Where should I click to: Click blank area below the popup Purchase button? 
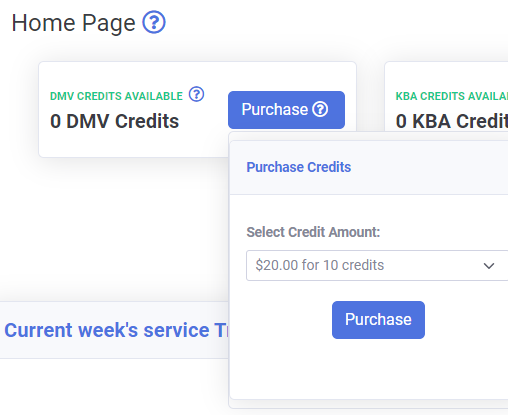click(369, 368)
